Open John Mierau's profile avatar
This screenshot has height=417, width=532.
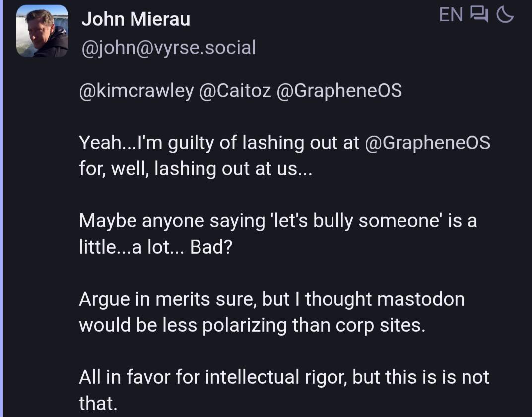point(42,31)
